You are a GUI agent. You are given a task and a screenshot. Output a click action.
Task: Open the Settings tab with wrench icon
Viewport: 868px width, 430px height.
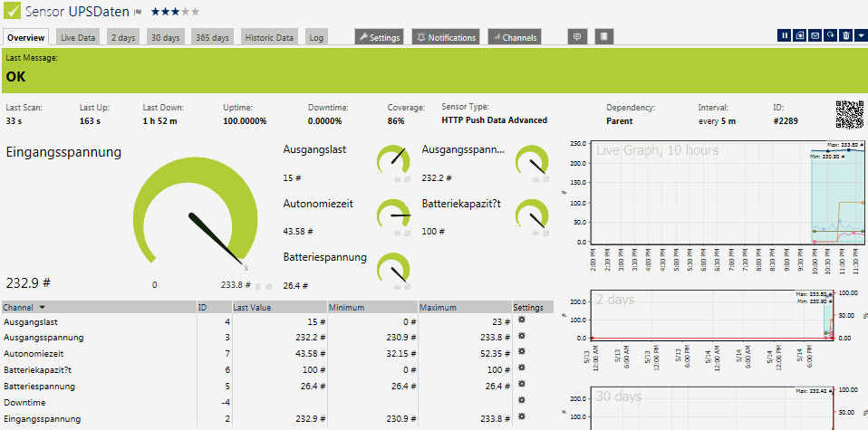click(x=380, y=37)
